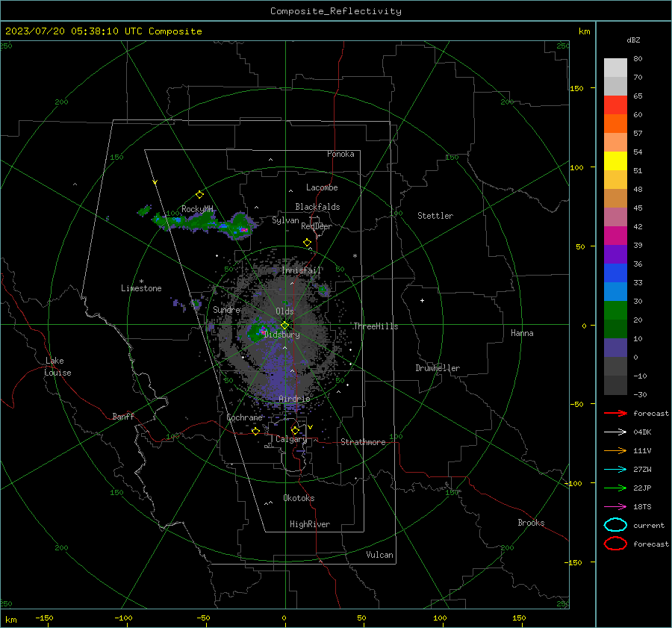Select the magenta 39-42 dBZ swatch
This screenshot has height=628, width=672.
615,236
